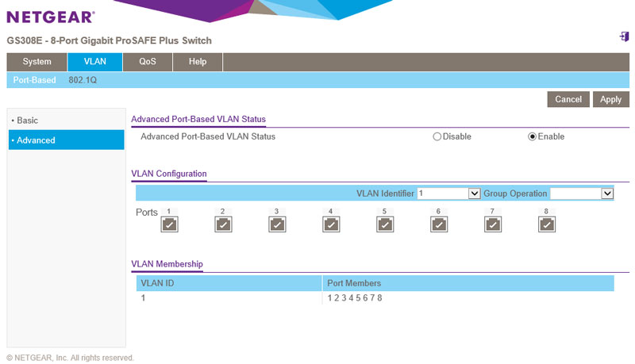Click the Port Members column header
Viewport: 635px width, 364px height.
[x=468, y=283]
